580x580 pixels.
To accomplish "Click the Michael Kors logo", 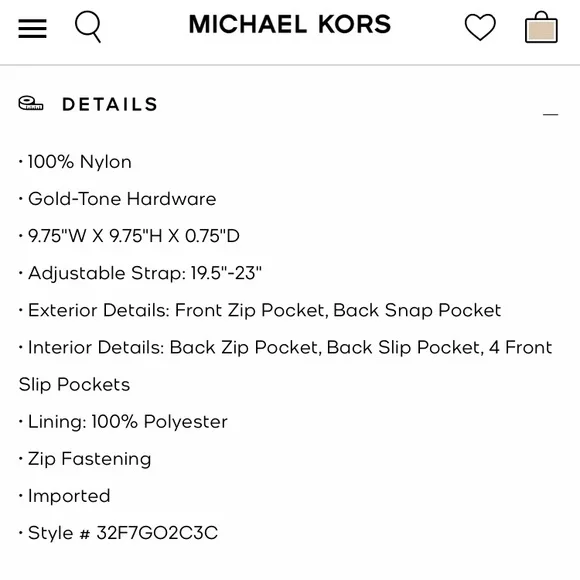I will [290, 24].
